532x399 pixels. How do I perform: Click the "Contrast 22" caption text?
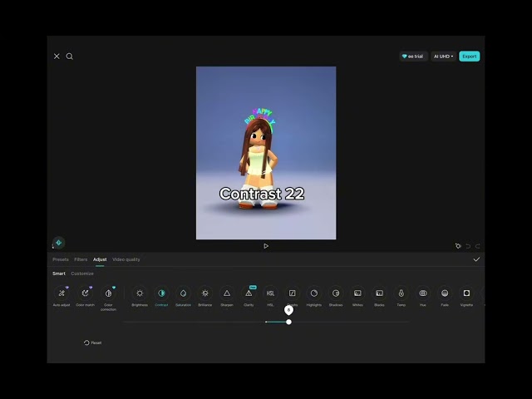[x=262, y=194]
